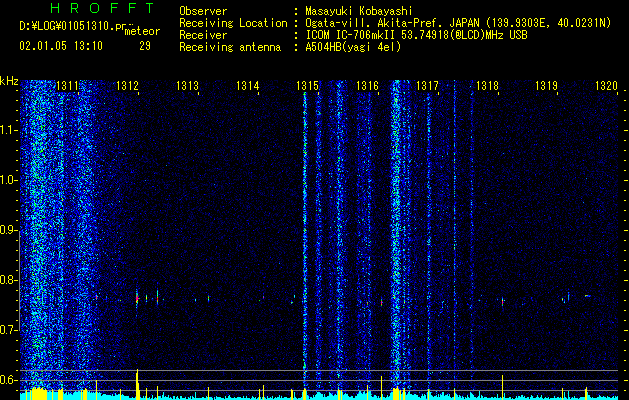
Task: Click the Receiving antenna label
Action: point(230,47)
